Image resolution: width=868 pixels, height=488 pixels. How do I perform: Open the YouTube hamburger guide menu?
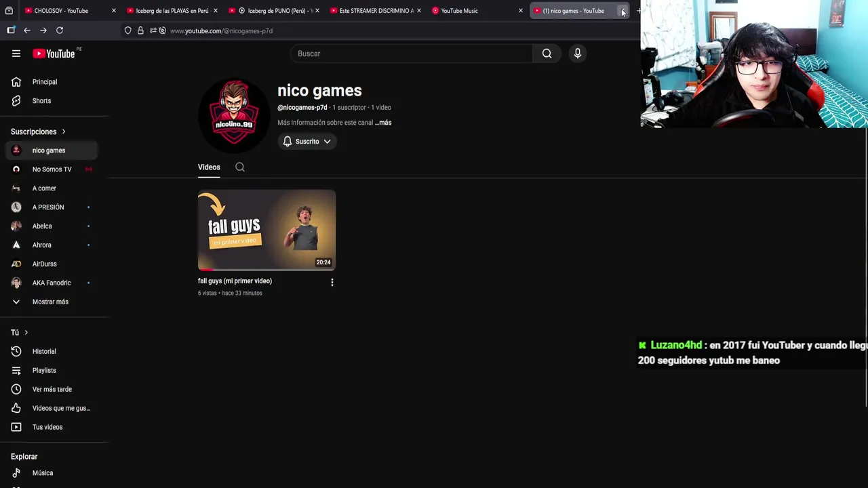16,54
